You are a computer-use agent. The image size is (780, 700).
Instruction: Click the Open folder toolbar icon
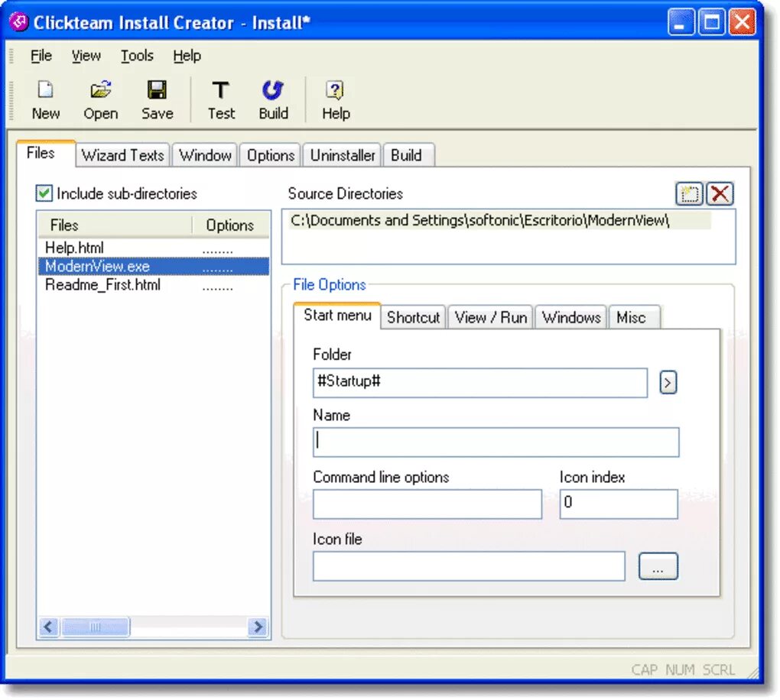[x=101, y=100]
